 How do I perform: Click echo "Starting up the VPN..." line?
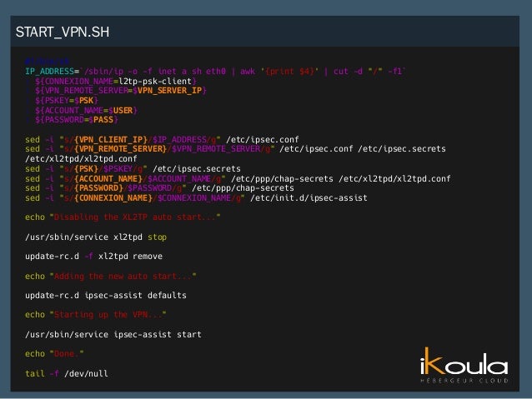[x=96, y=315]
